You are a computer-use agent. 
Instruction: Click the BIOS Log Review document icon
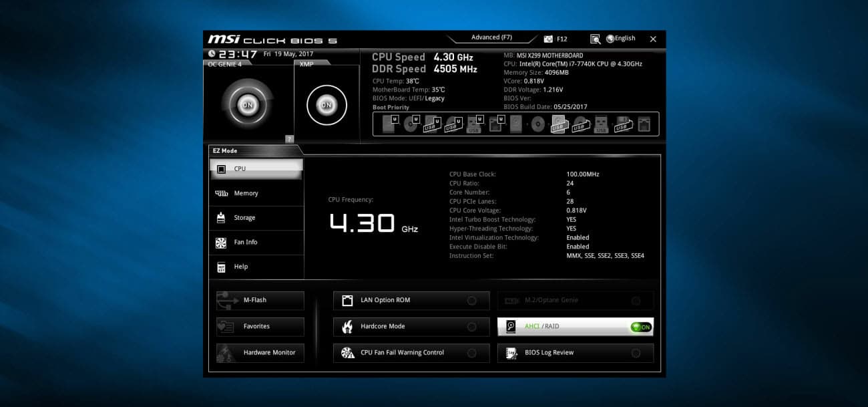click(511, 353)
